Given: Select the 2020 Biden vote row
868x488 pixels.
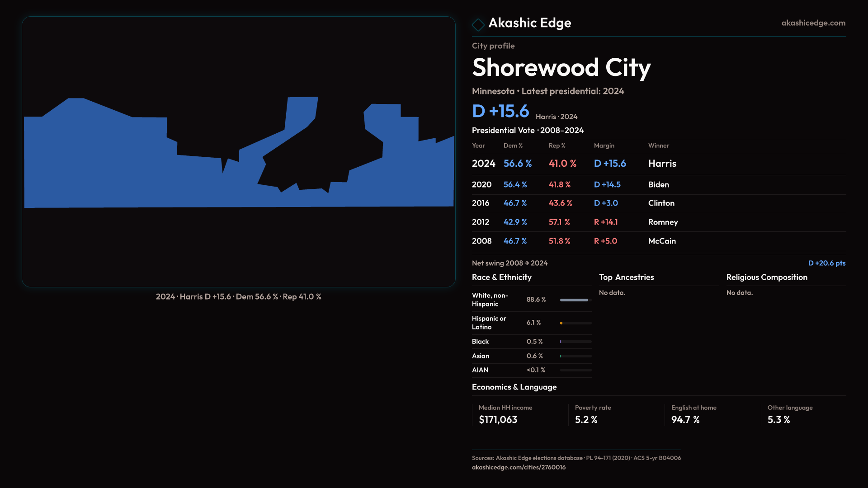Looking at the screenshot, I should point(658,185).
